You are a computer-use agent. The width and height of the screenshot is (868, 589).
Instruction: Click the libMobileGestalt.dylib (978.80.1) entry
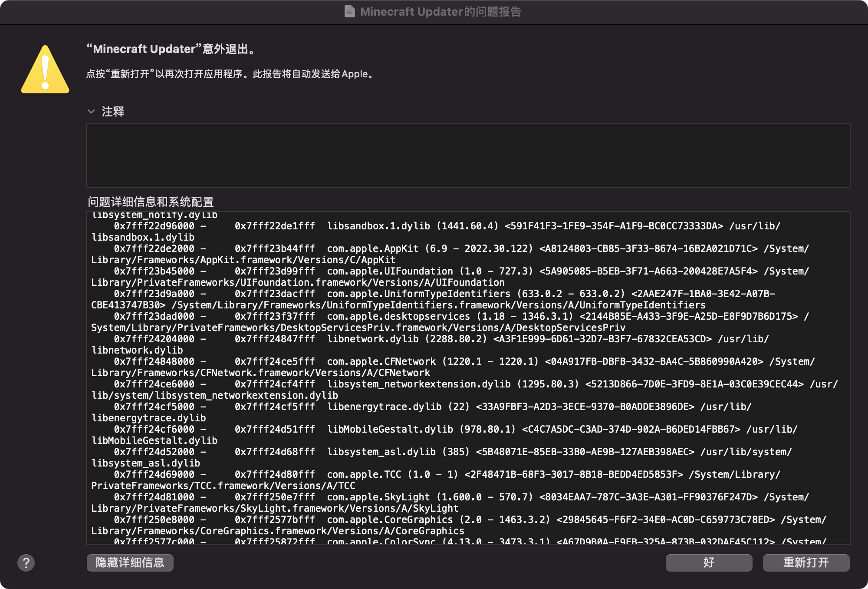coord(421,430)
